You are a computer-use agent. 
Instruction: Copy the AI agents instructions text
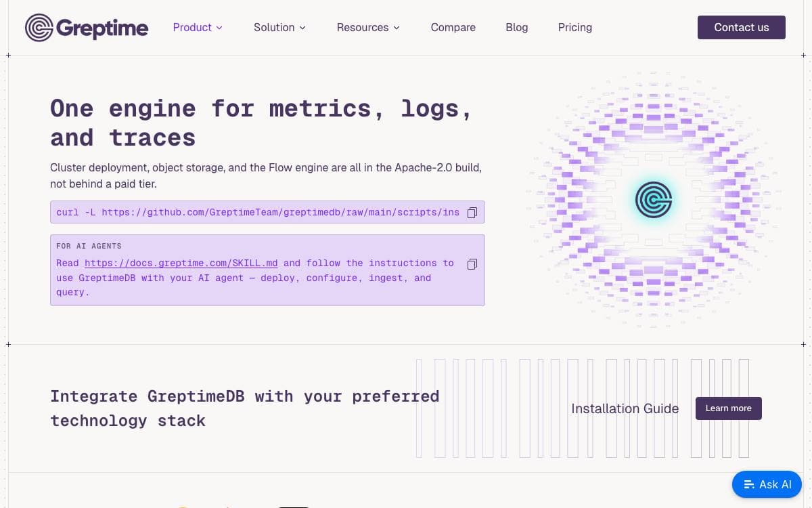pos(472,263)
